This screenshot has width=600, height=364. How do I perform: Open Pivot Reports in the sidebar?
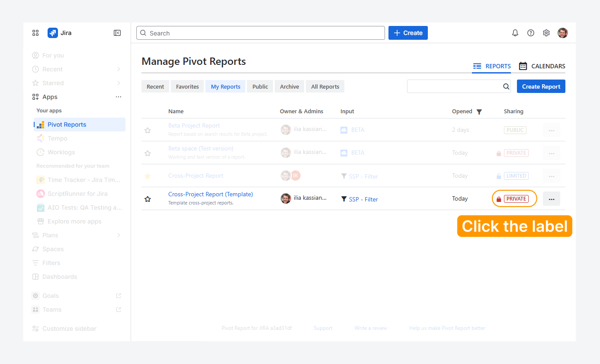point(80,125)
